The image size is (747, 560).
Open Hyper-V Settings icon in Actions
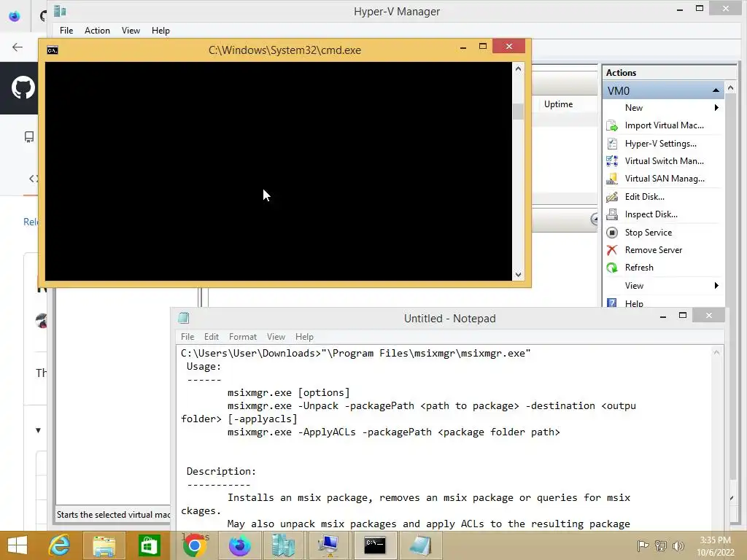pyautogui.click(x=612, y=144)
